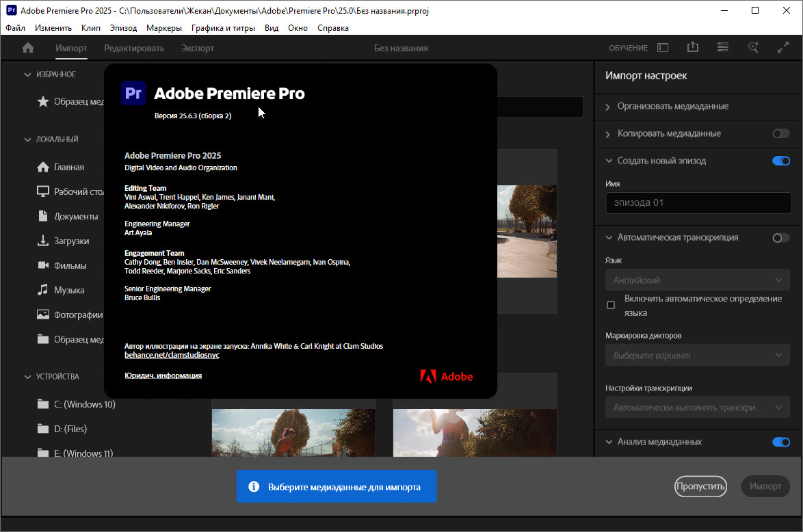The height and width of the screenshot is (532, 803).
Task: Open the behance.net/clamstudiosnyc link
Action: tap(172, 356)
